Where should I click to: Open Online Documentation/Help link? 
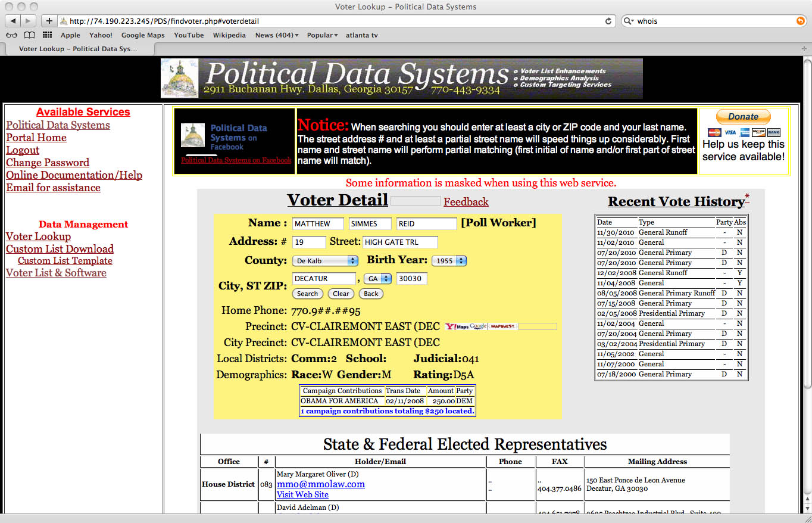(x=74, y=175)
